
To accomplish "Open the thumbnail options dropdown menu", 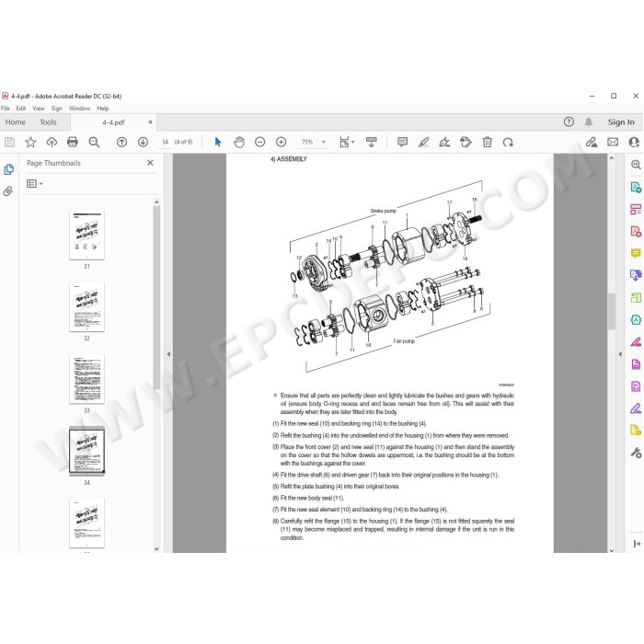I will [35, 184].
